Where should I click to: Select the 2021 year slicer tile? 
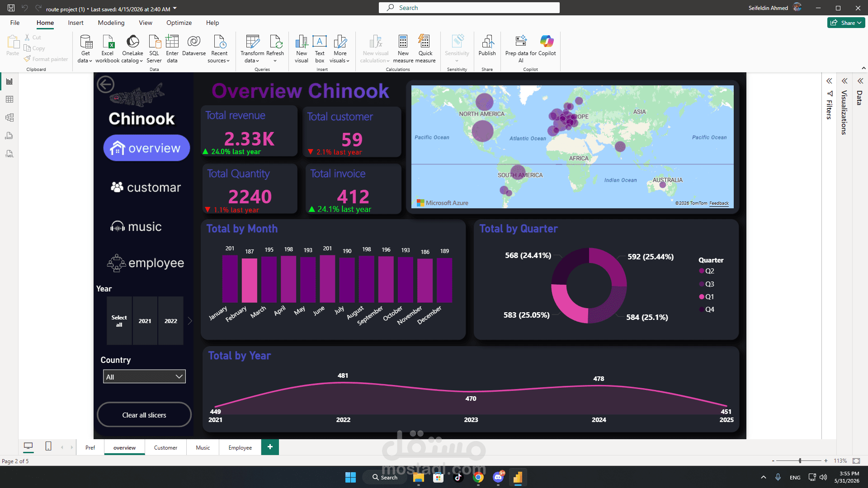point(145,321)
